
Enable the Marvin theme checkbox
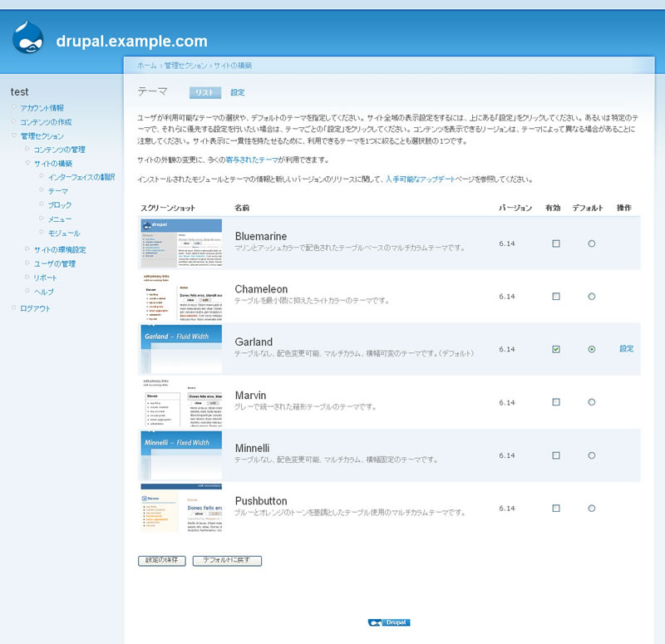(x=556, y=402)
